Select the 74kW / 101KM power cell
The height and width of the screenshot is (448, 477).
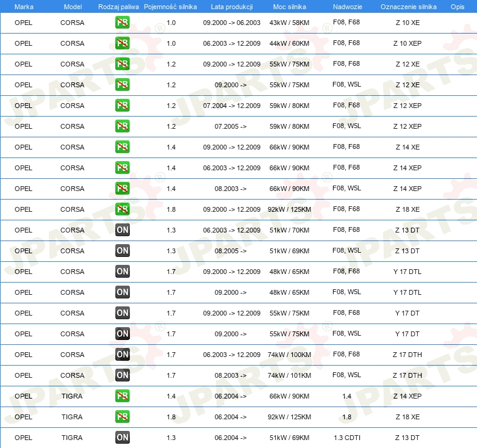click(x=289, y=375)
